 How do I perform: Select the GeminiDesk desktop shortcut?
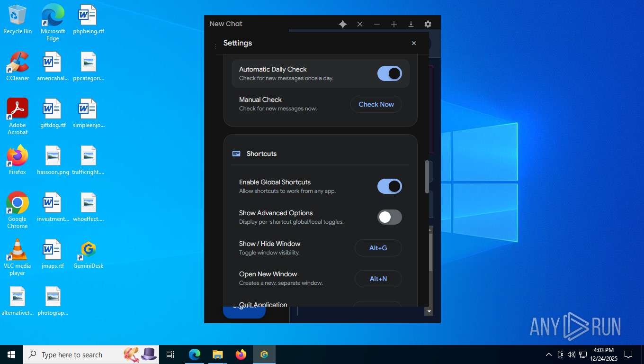(x=89, y=255)
